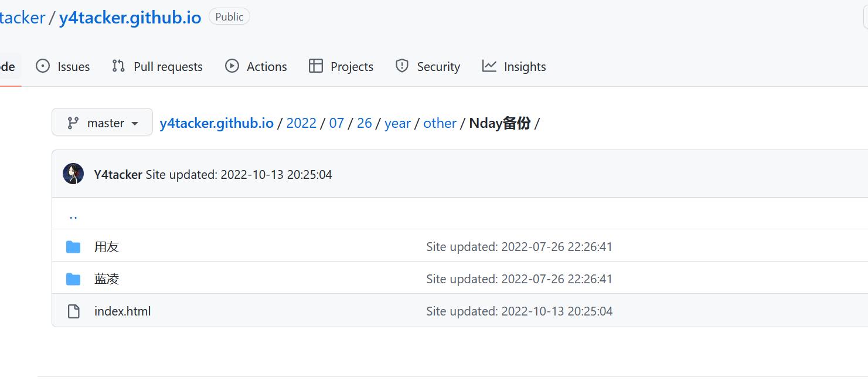Image resolution: width=868 pixels, height=380 pixels.
Task: Click the Security shield icon
Action: click(402, 66)
